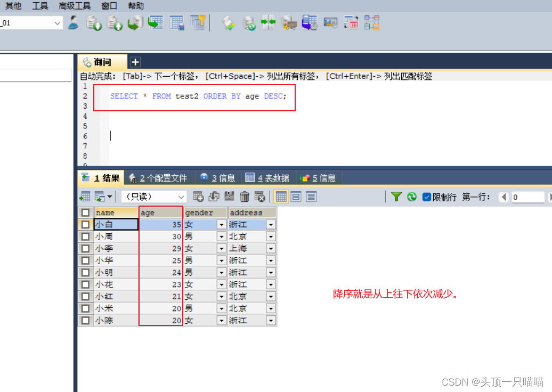
Task: Execute the query with the lightning icon
Action: coord(228,23)
